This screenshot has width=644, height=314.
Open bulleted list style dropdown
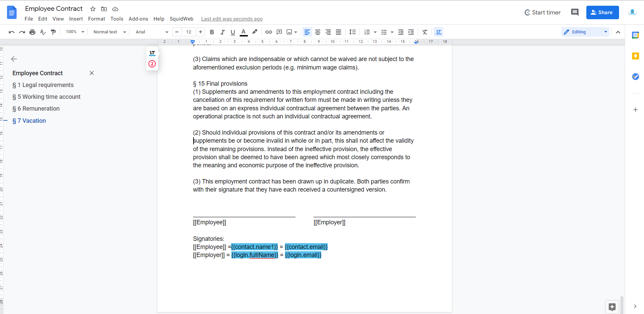pyautogui.click(x=392, y=32)
